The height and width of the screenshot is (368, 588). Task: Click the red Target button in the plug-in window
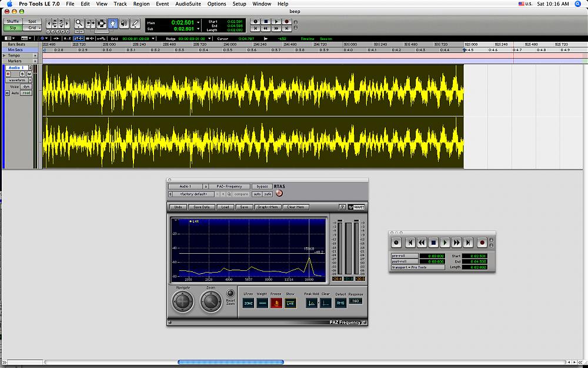point(279,193)
